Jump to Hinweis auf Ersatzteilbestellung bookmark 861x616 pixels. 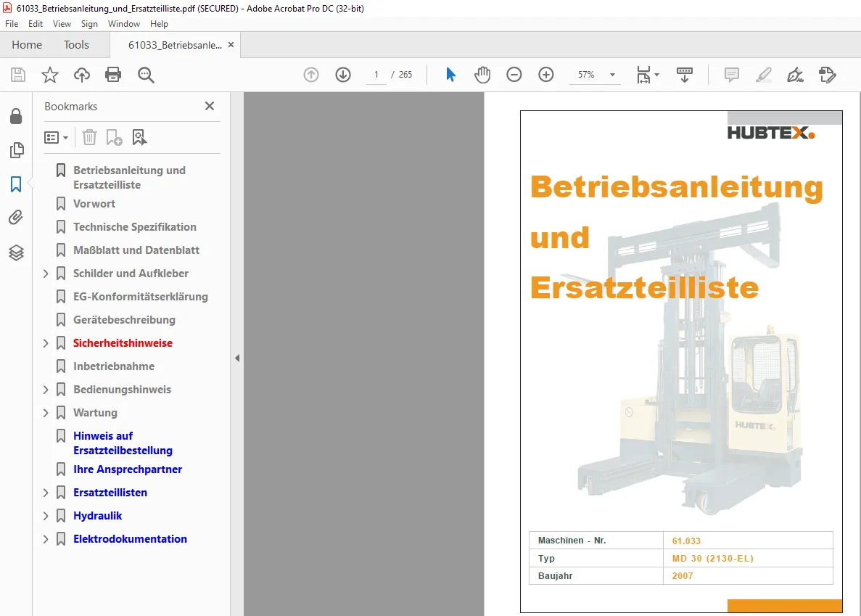[123, 443]
